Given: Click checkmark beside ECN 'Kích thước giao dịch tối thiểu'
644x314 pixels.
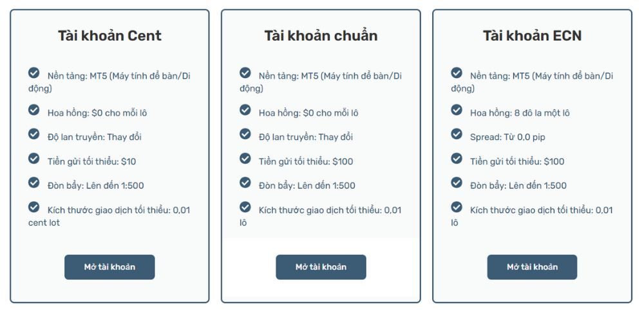Looking at the screenshot, I should point(457,207).
